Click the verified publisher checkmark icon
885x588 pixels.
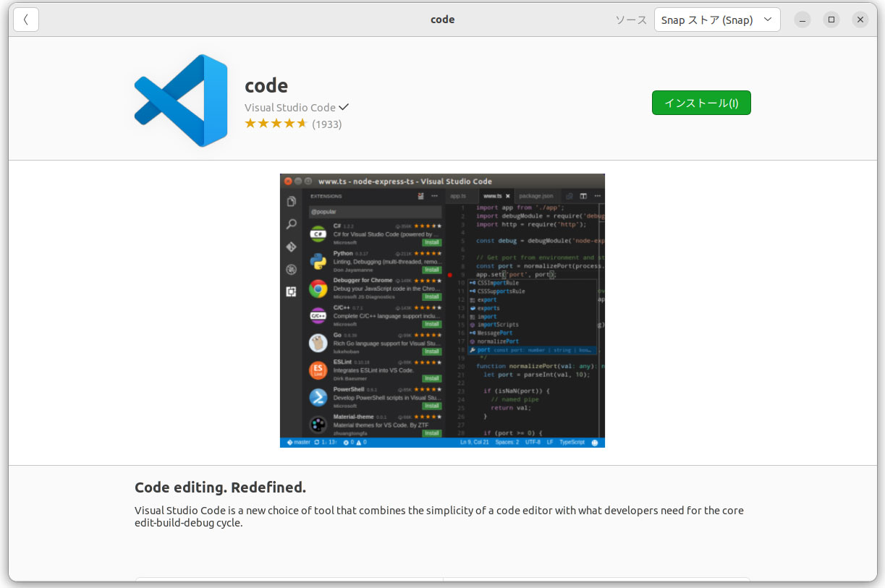(x=344, y=107)
